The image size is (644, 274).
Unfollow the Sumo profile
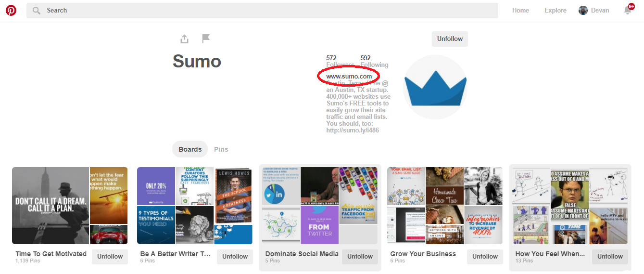(450, 39)
